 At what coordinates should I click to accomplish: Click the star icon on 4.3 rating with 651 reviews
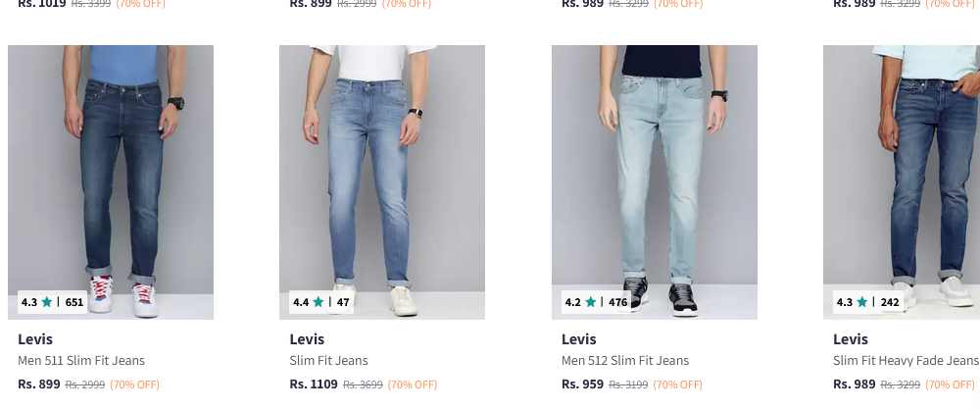[x=47, y=302]
